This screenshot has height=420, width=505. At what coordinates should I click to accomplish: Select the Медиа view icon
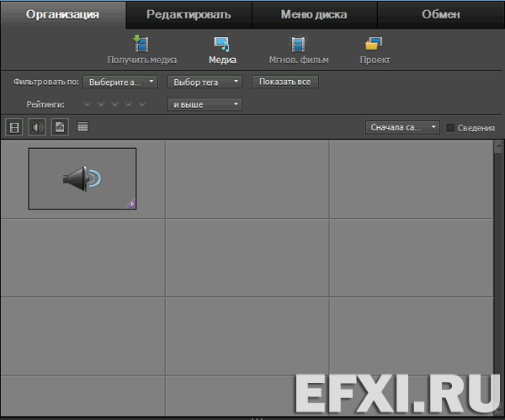tap(222, 50)
